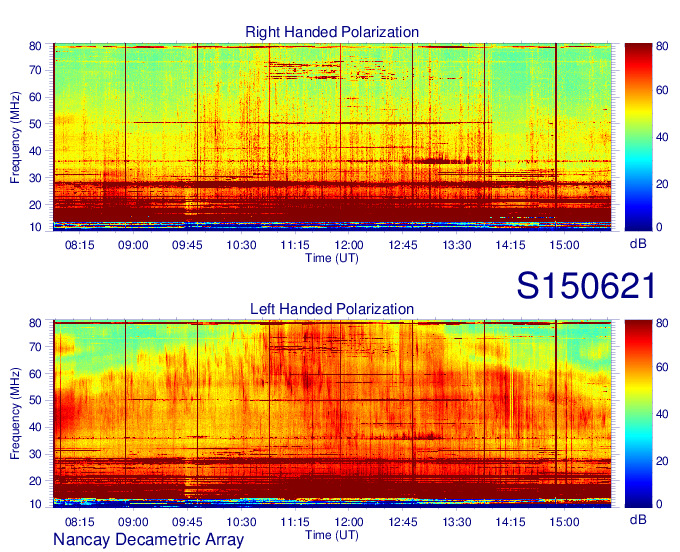Select the 0 dB tick on the lower color bar
This screenshot has width=680, height=552.
[x=659, y=504]
